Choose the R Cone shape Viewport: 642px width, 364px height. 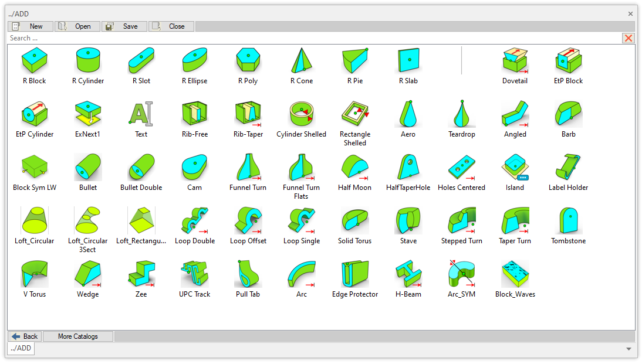click(302, 61)
